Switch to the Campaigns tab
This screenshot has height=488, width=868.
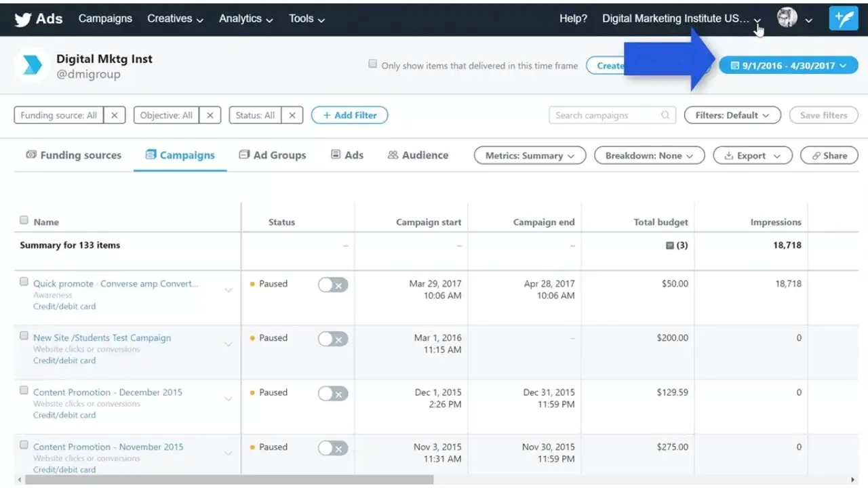[x=180, y=155]
